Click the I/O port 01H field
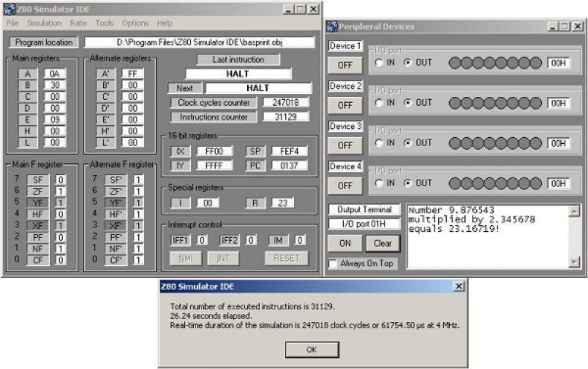 pos(364,224)
